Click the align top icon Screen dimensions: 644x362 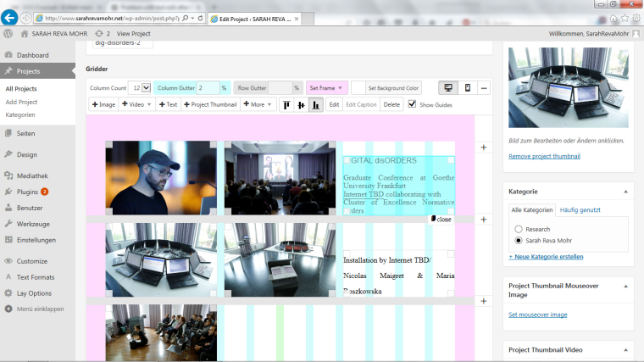(x=286, y=104)
